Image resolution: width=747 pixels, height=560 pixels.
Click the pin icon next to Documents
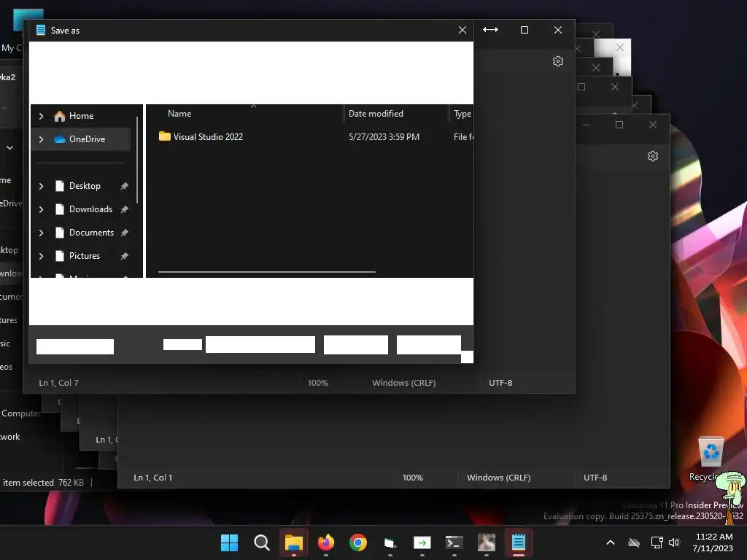coord(124,233)
